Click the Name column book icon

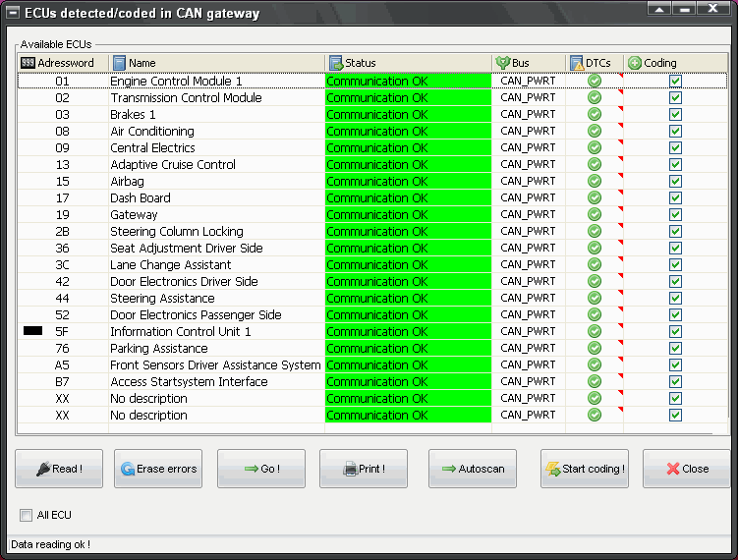tap(120, 63)
